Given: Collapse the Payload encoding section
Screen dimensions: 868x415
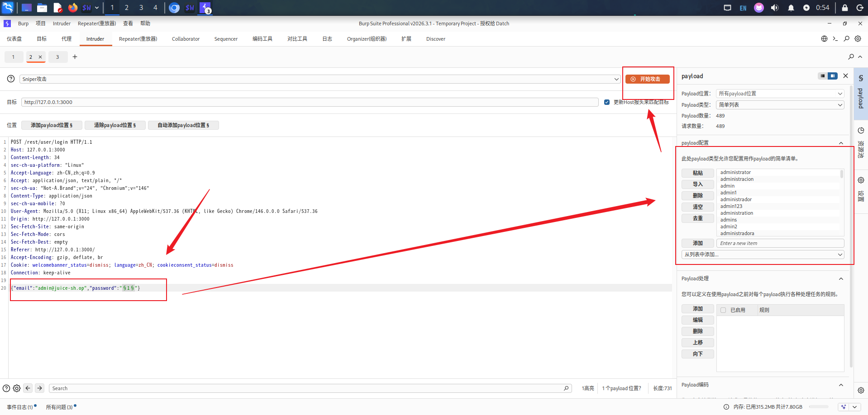Looking at the screenshot, I should click(841, 385).
